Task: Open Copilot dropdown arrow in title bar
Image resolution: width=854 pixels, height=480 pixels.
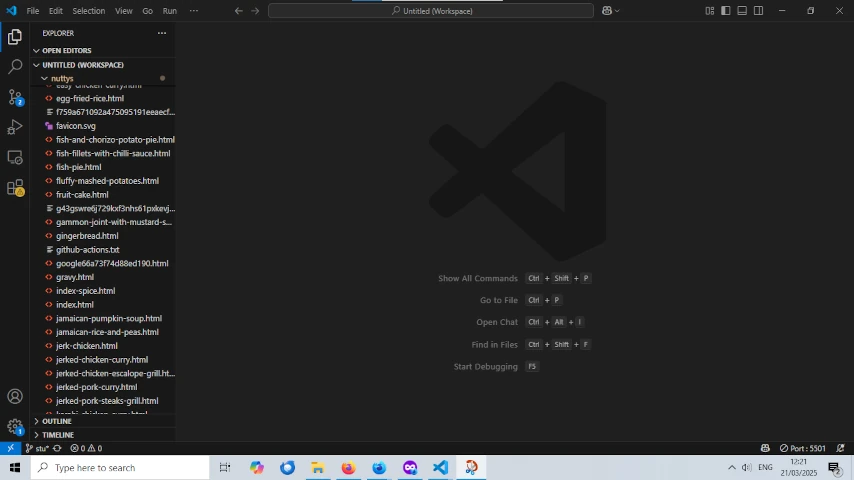Action: click(x=617, y=11)
